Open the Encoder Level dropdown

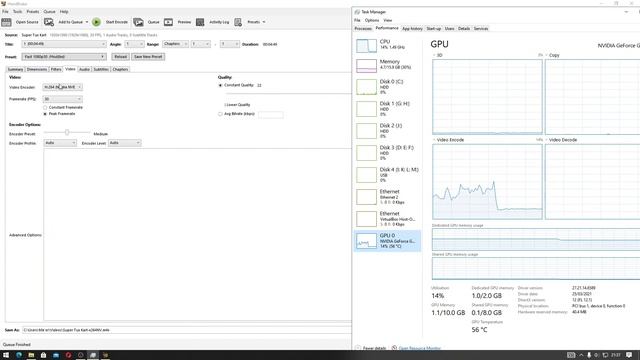coord(124,143)
